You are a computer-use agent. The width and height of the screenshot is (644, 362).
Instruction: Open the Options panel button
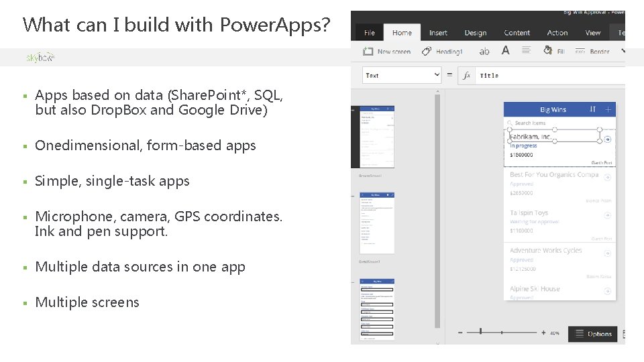(592, 334)
